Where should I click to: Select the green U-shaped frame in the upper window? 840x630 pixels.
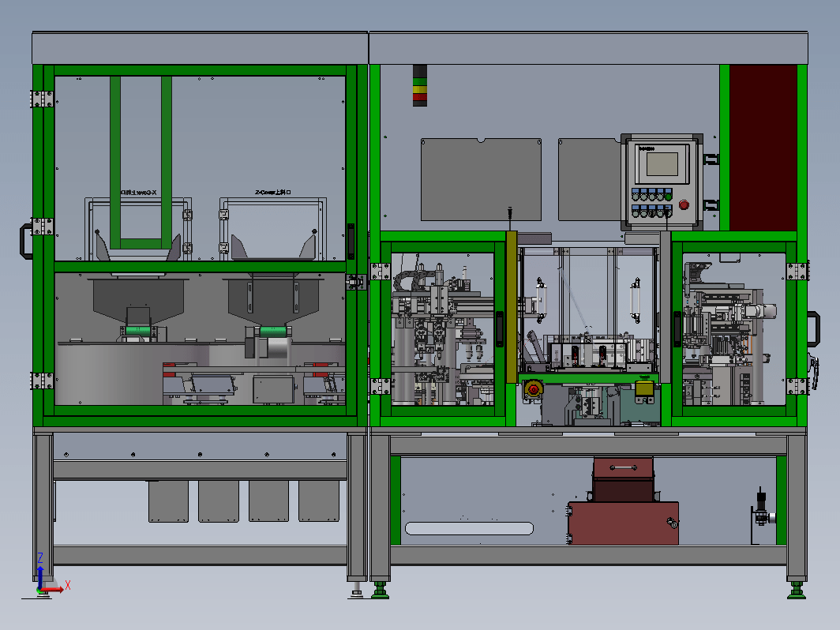(x=141, y=163)
